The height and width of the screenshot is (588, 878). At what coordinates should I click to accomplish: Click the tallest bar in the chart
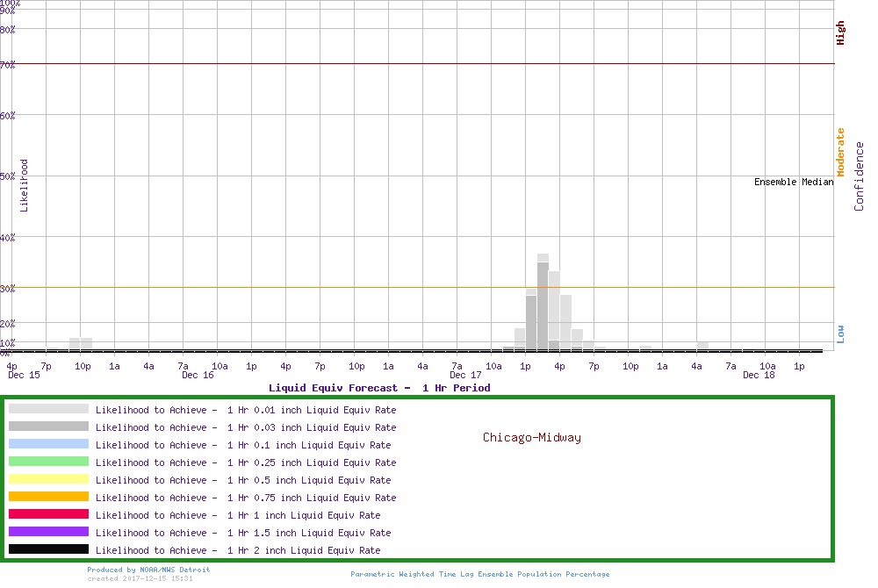(x=543, y=303)
